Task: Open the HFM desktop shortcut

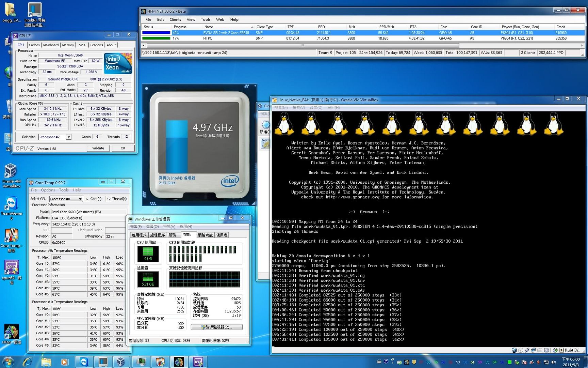Action: pos(11,335)
